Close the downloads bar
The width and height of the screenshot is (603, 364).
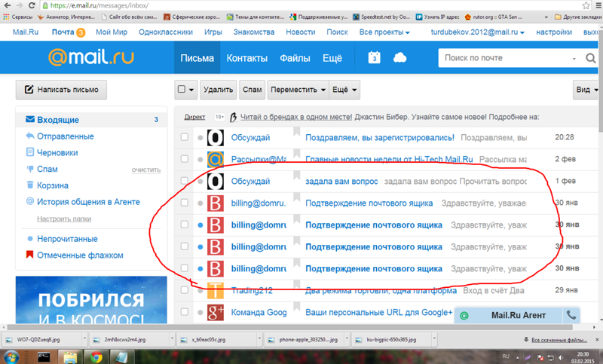tap(597, 340)
